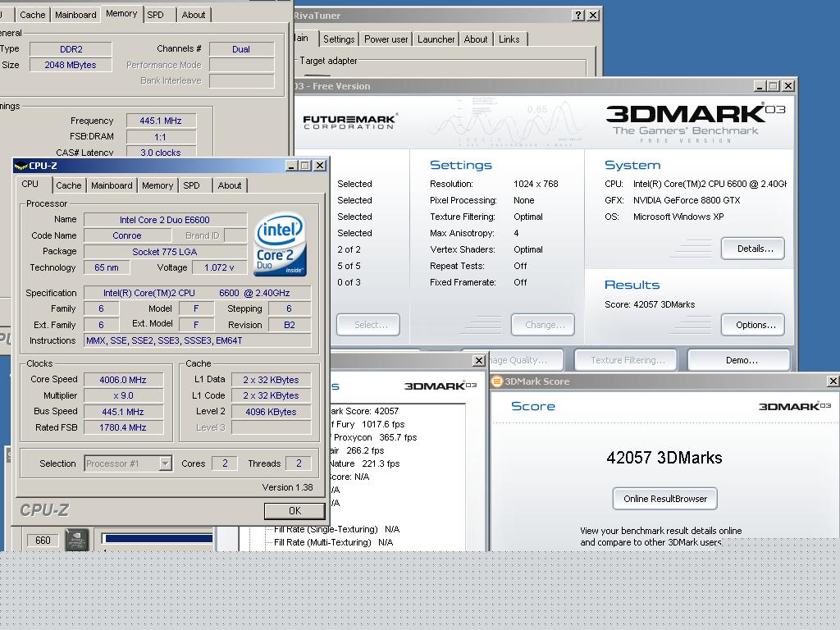The height and width of the screenshot is (630, 840).
Task: Click the Score: 42057 3DMarks results line
Action: pyautogui.click(x=650, y=304)
